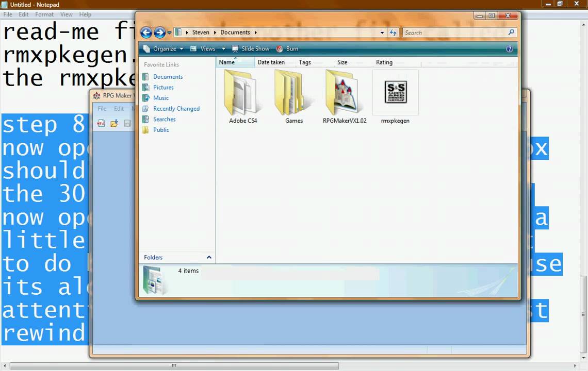
Task: Sort by the Name column header
Action: (235, 62)
